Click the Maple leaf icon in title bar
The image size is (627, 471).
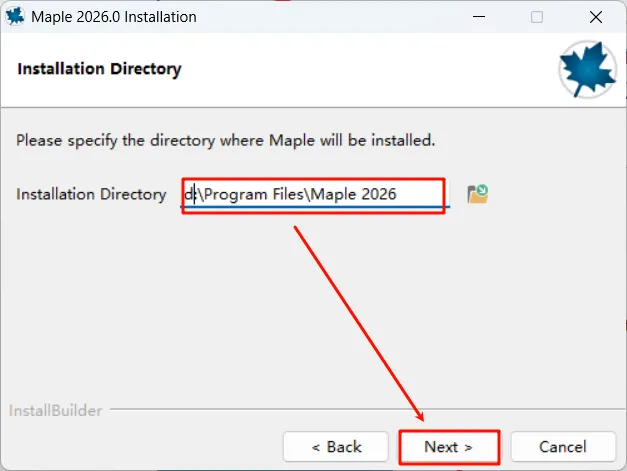tap(15, 16)
